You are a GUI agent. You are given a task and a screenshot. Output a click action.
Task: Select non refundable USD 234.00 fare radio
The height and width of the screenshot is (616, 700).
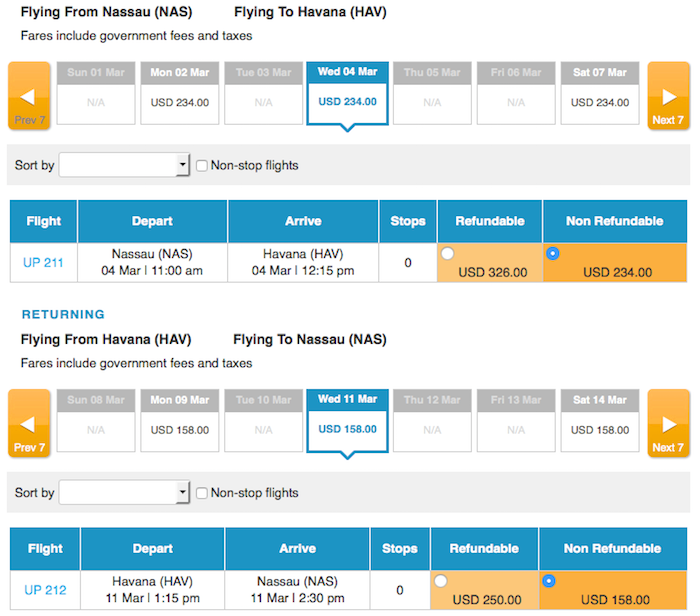click(x=552, y=254)
